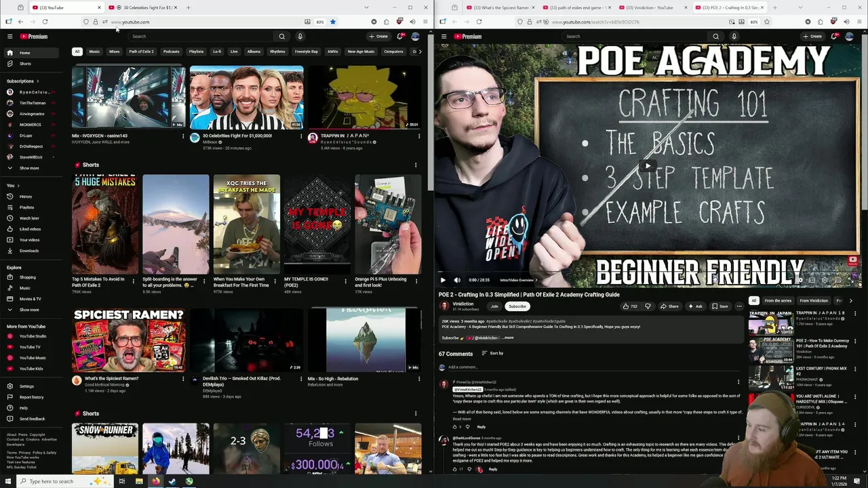Select From the series chip beside video
868x488 pixels.
778,300
